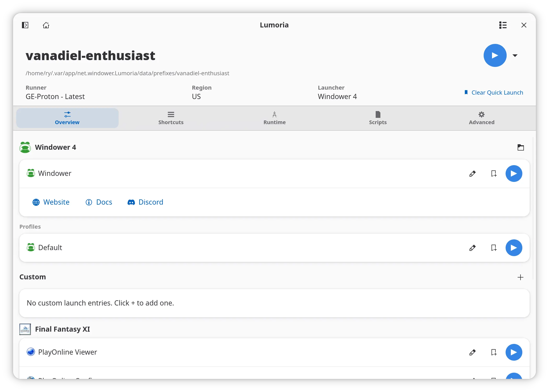Click the Windower 4 frog logo icon

[25, 147]
